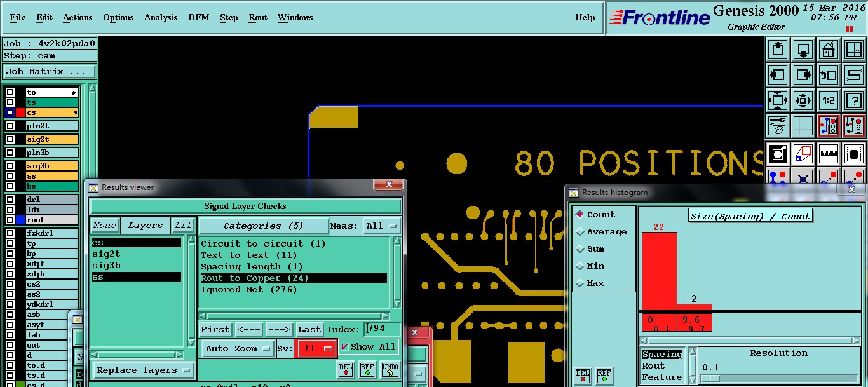This screenshot has width=868, height=387.
Task: Select the Sum radio option
Action: click(x=590, y=249)
